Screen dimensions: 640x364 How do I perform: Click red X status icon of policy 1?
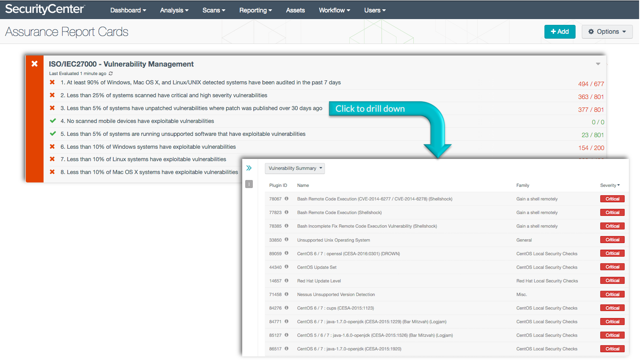pos(52,83)
